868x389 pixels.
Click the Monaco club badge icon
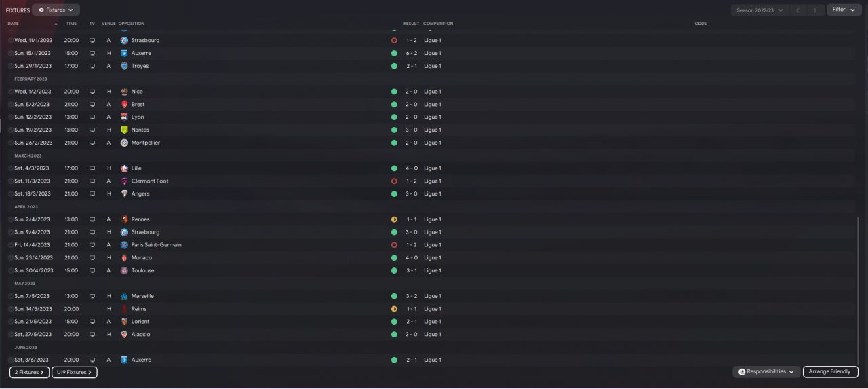point(124,258)
